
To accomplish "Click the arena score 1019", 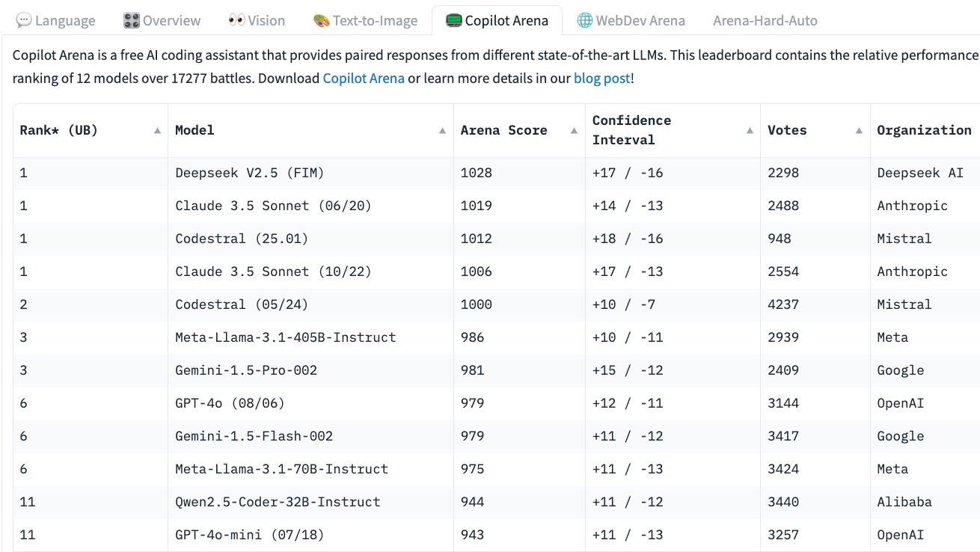I will pos(477,206).
